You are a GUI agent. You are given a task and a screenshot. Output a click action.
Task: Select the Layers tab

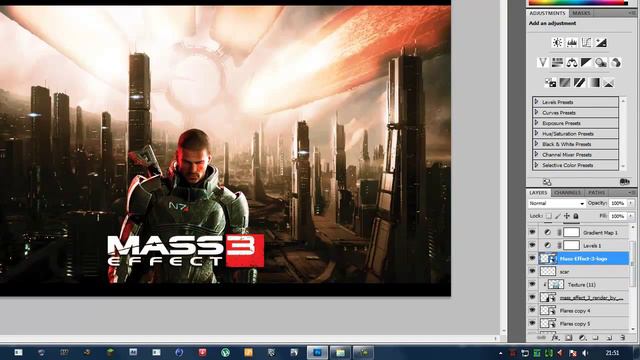click(x=538, y=192)
